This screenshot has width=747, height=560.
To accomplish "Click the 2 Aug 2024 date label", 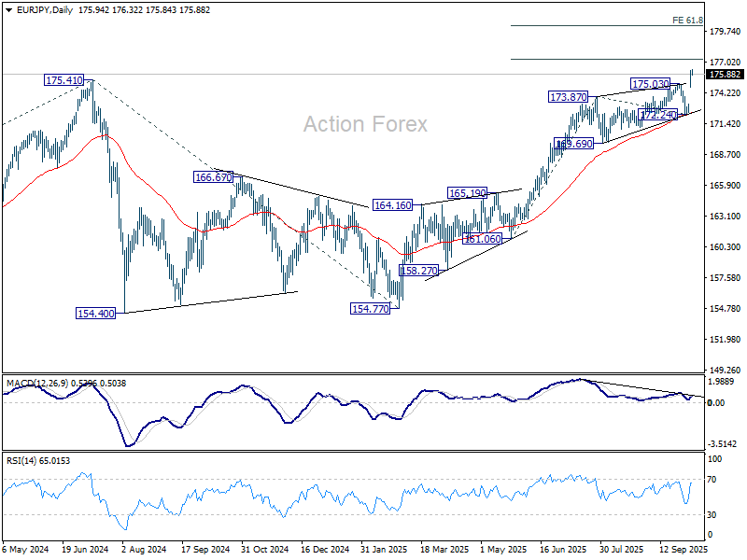I will (x=145, y=549).
